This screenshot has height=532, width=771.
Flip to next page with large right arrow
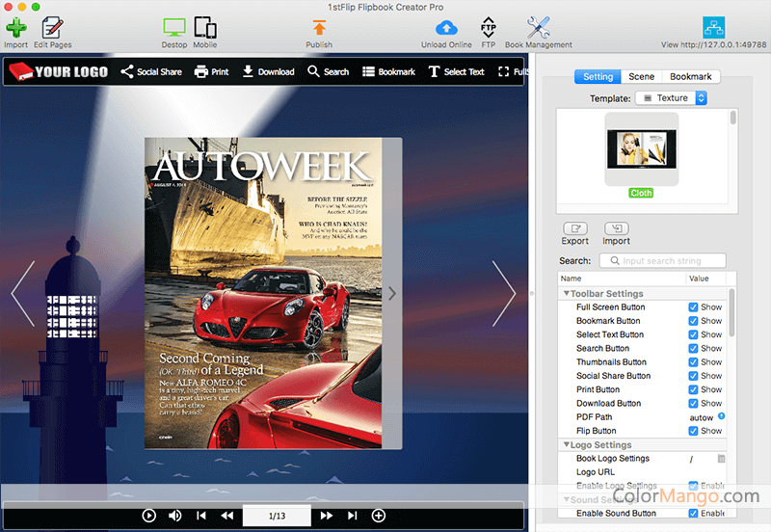click(x=504, y=294)
